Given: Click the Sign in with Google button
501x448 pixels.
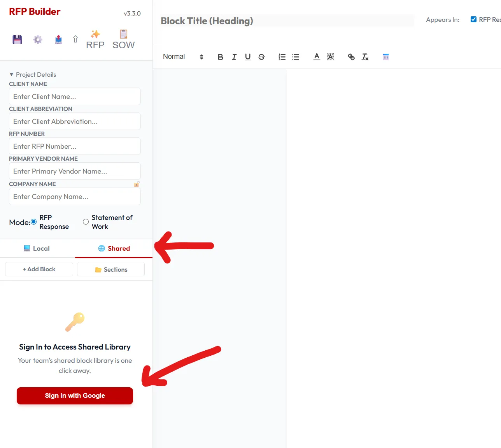Looking at the screenshot, I should click(x=75, y=395).
